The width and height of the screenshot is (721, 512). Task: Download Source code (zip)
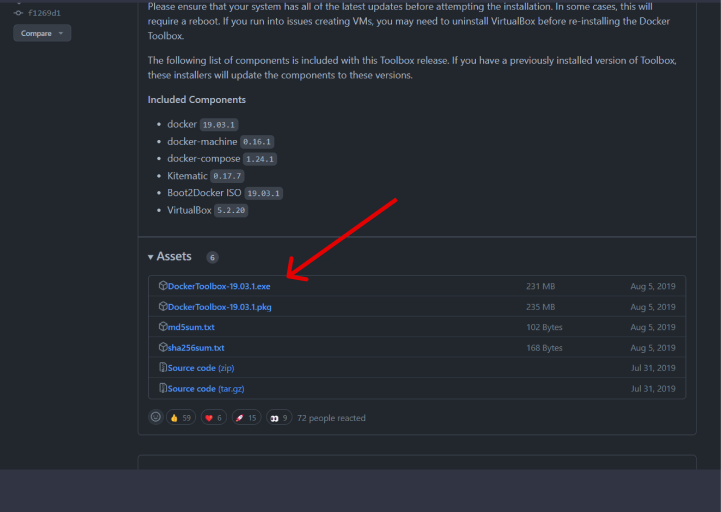(201, 368)
